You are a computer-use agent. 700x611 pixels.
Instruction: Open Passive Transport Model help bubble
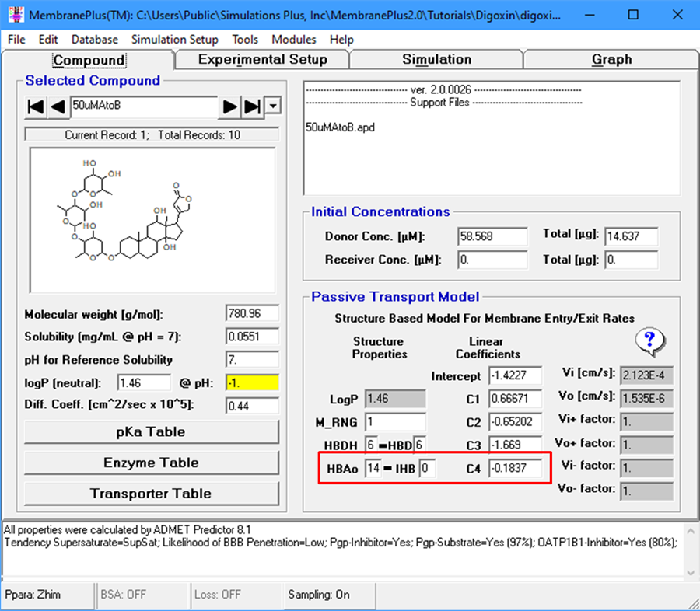tap(650, 342)
